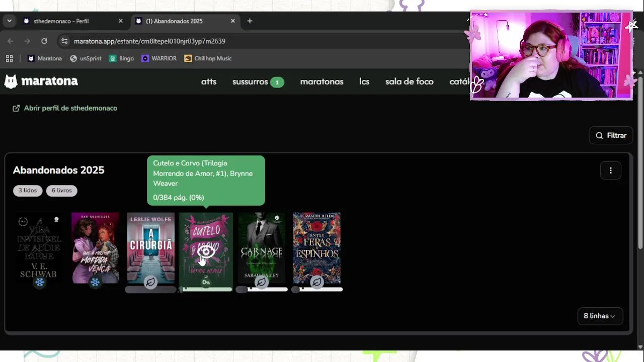Click the leaf badge on Carnage
Screen dimensions: 644x362
click(261, 283)
